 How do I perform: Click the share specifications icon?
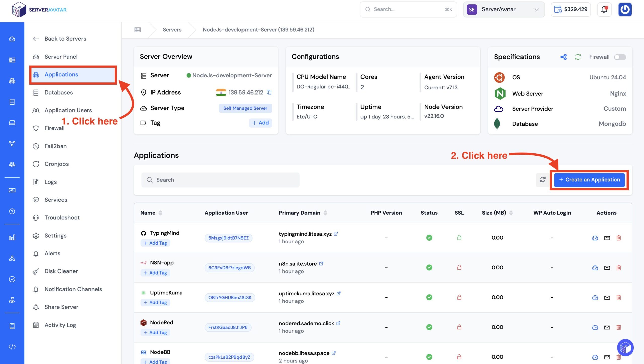pyautogui.click(x=563, y=57)
